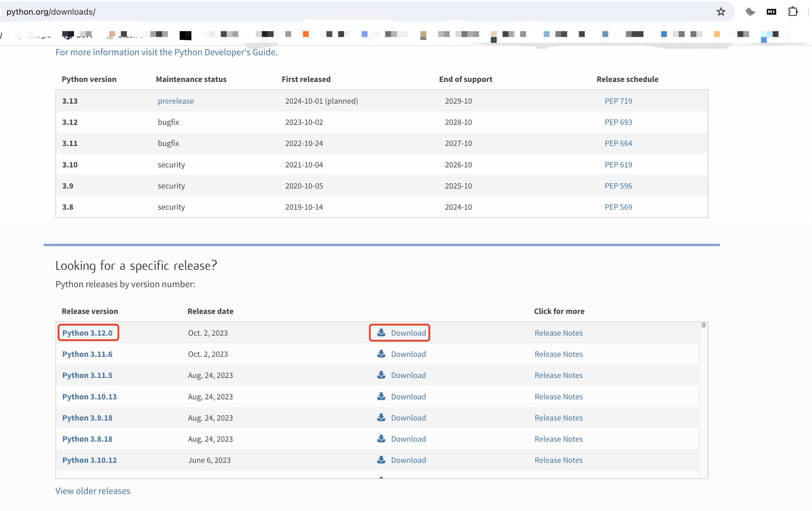This screenshot has height=511, width=812.
Task: Open the bird extension icon
Action: [750, 12]
